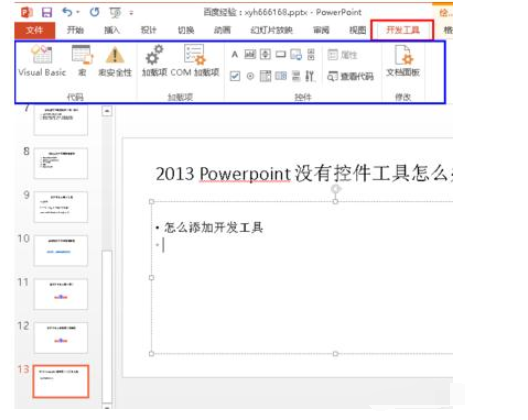Open the 宏 macros dialog
This screenshot has width=528, height=420.
(x=82, y=61)
